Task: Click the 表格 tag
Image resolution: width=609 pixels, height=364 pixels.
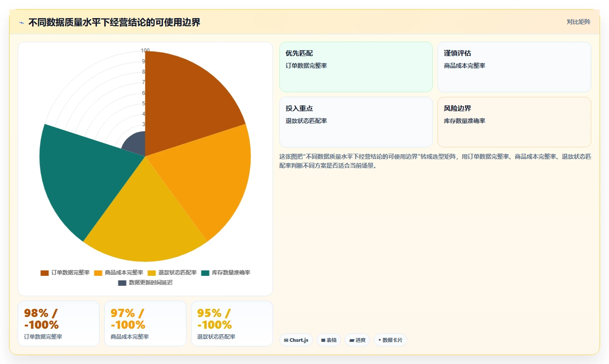Action: (x=329, y=340)
